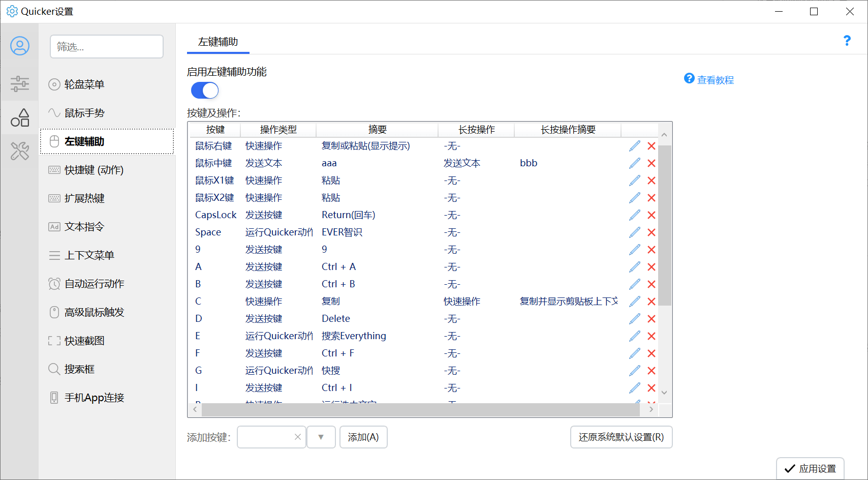Delete the Space row with red X

[652, 232]
